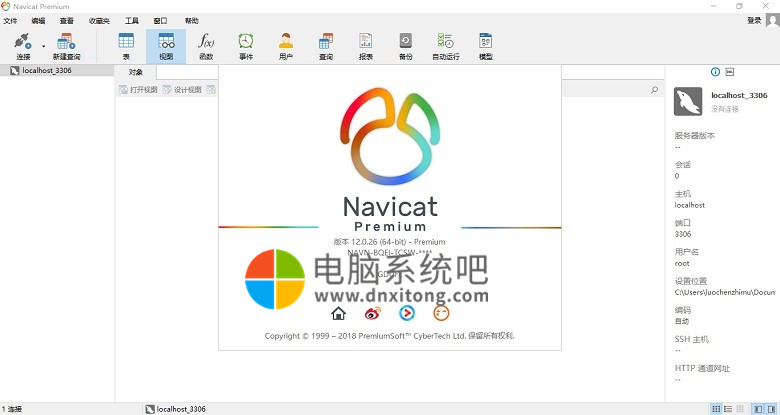Viewport: 780px width, 415px height.
Task: Click the Login (登录) link
Action: tap(753, 20)
